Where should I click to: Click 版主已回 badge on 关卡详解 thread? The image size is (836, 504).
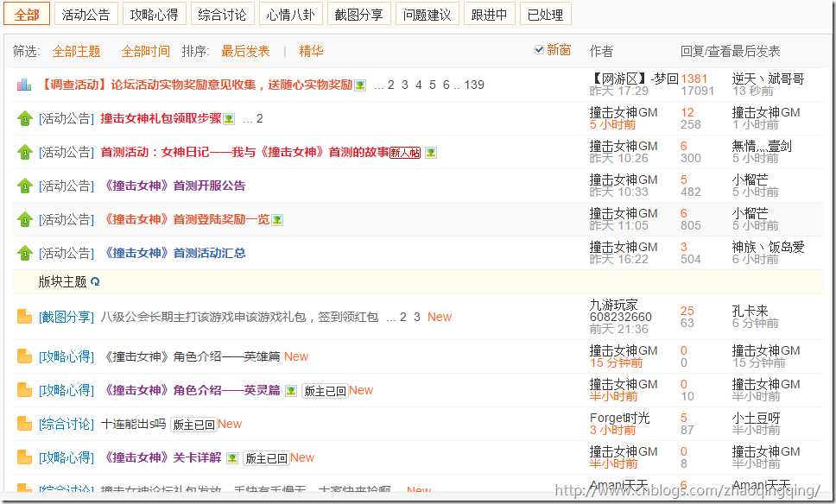[265, 458]
